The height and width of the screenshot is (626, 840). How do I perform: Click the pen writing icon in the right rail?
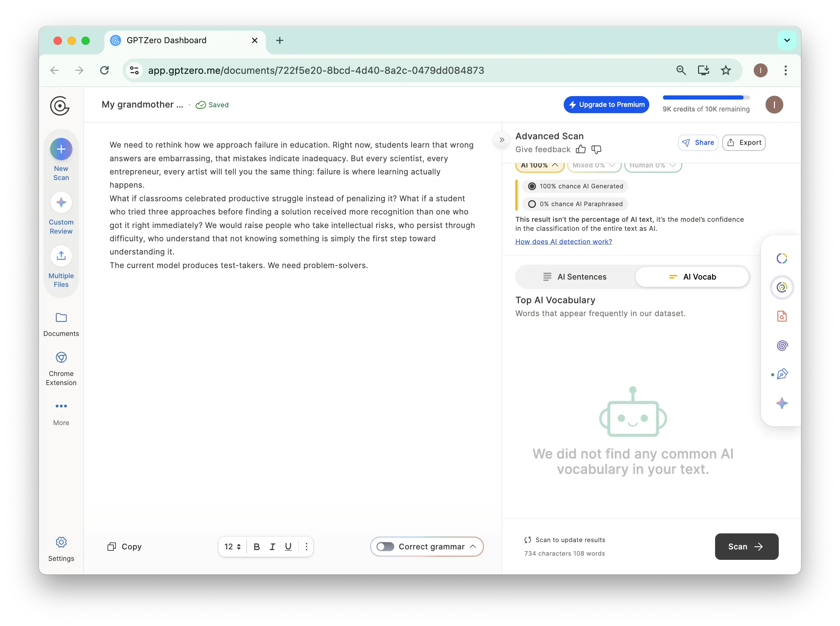point(782,374)
